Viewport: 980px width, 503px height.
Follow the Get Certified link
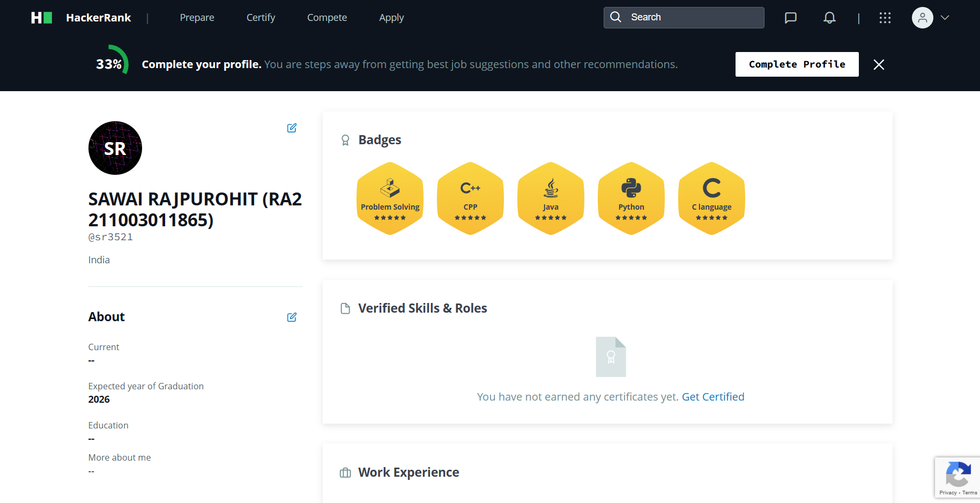coord(712,397)
